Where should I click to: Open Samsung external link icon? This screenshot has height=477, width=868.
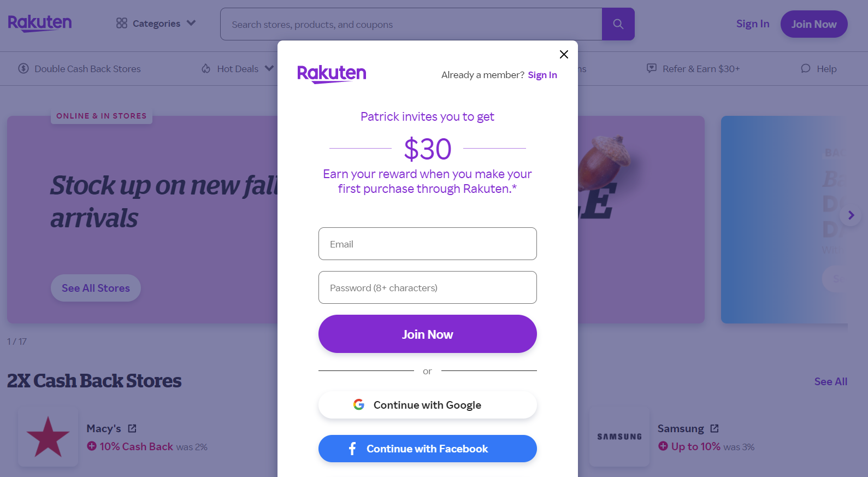(x=715, y=428)
